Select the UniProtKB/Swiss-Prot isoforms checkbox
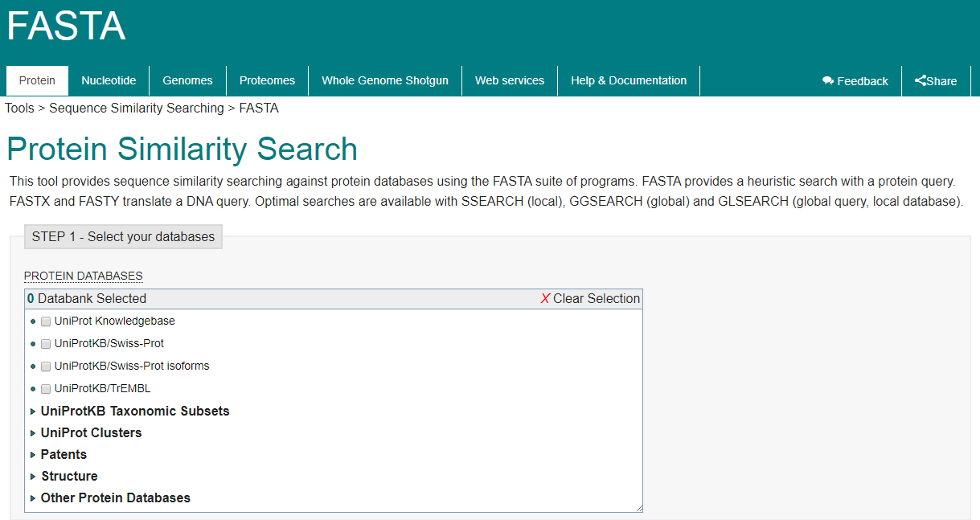 (46, 366)
